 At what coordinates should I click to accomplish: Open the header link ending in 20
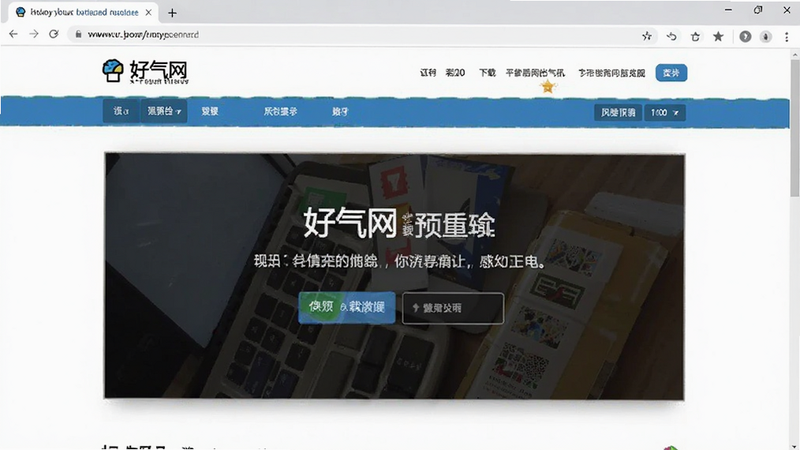click(455, 73)
